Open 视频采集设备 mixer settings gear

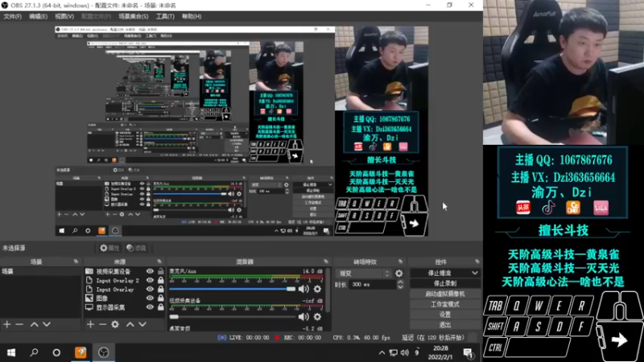pyautogui.click(x=317, y=316)
